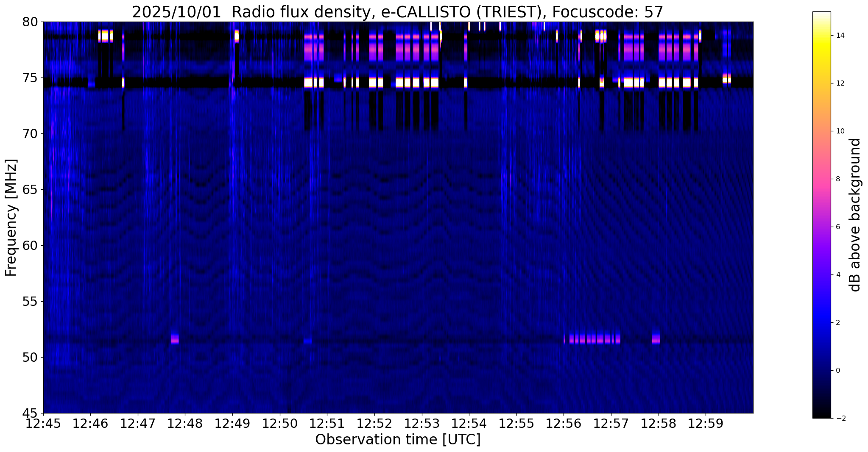Click the plot title mentioning e-CALLISTO (TRIEST)

[398, 12]
